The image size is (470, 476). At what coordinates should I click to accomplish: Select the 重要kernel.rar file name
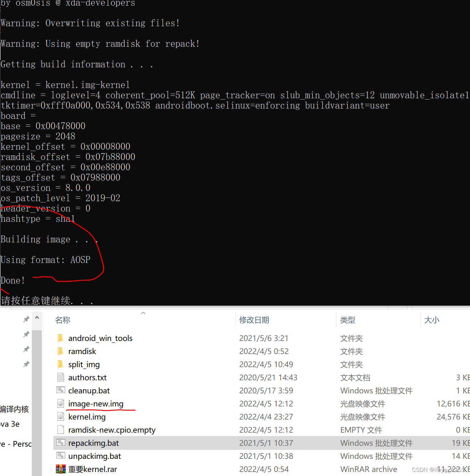pos(93,469)
